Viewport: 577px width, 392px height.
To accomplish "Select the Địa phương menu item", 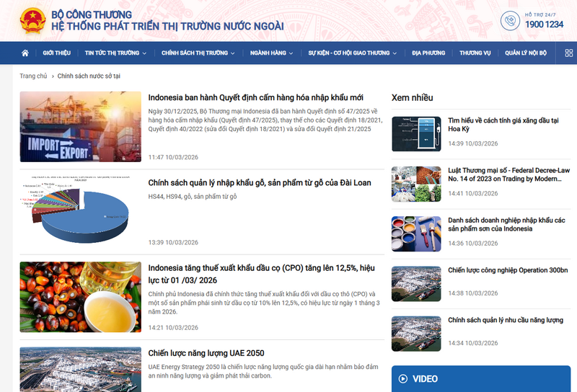I will click(428, 53).
